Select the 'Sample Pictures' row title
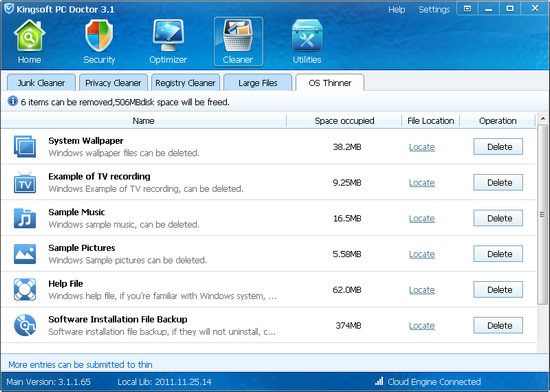Image resolution: width=550 pixels, height=392 pixels. click(82, 248)
